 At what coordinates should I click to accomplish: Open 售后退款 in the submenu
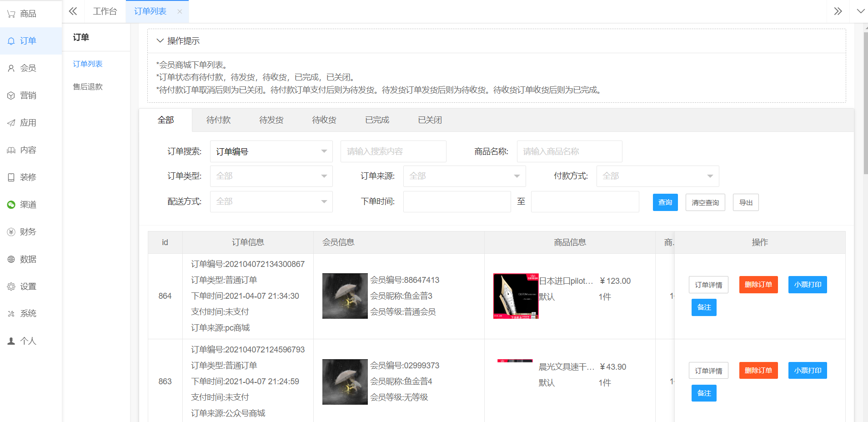coord(88,87)
